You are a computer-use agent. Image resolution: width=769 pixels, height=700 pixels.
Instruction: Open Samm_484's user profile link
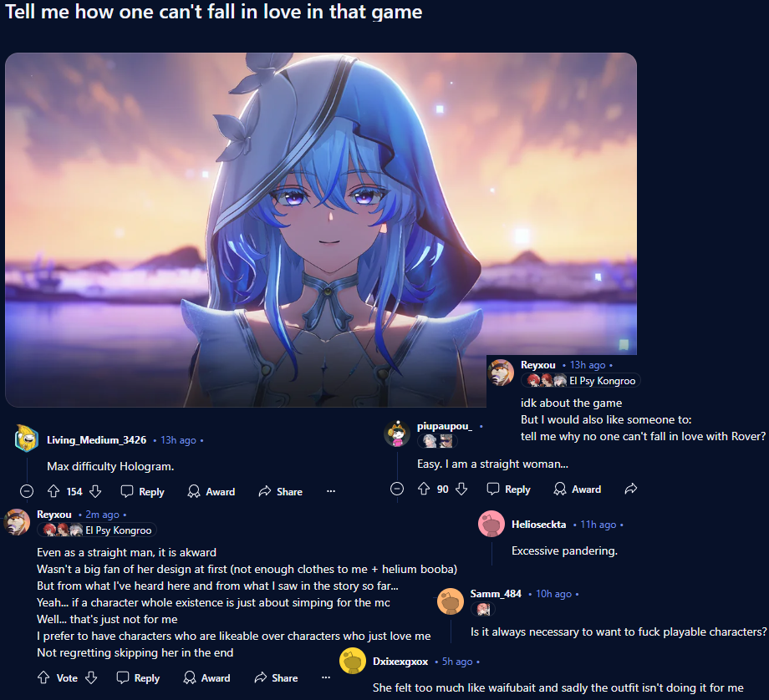496,594
